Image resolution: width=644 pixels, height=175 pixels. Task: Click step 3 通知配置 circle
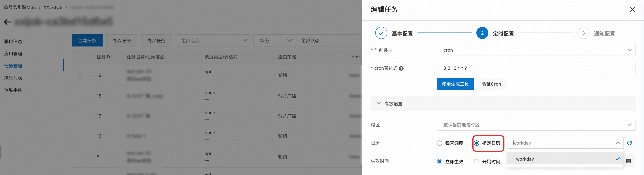(583, 33)
